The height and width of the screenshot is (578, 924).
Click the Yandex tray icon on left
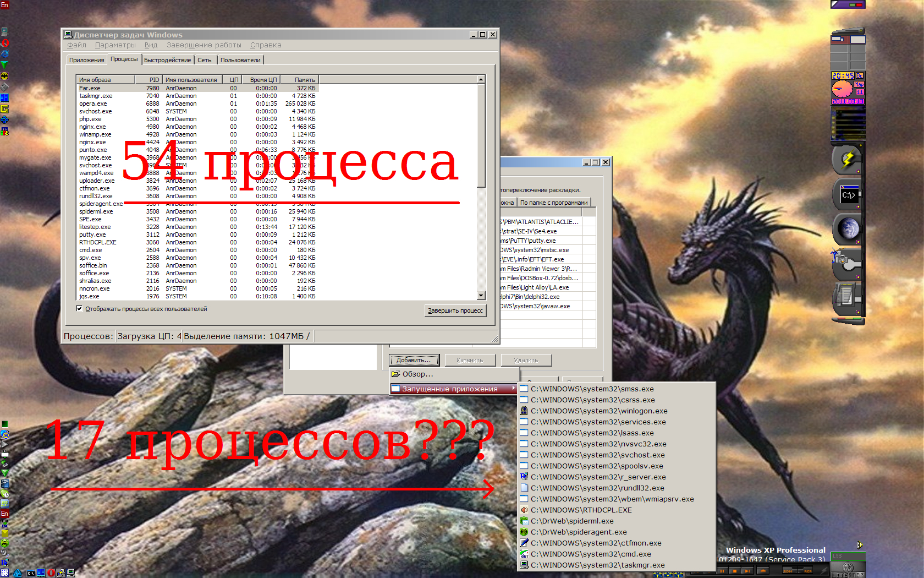point(5,434)
